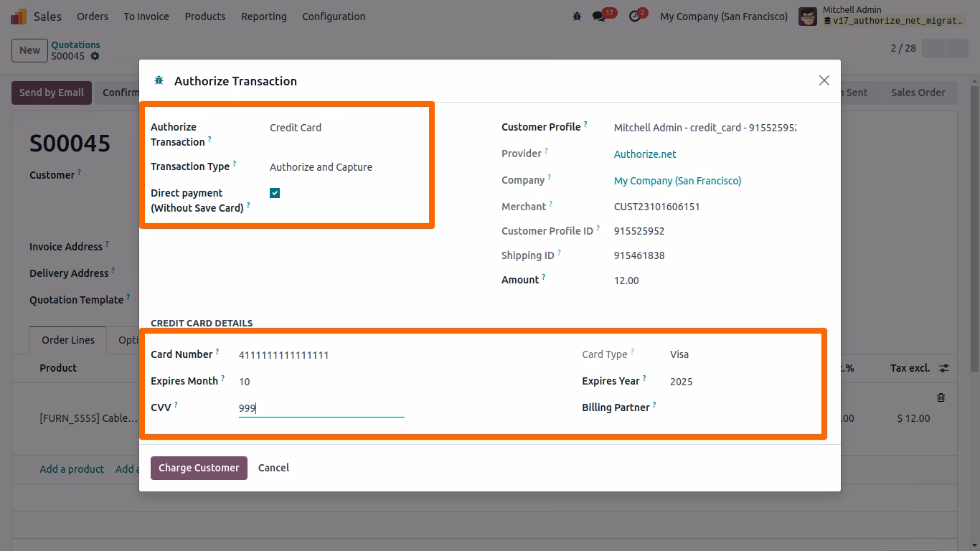Image resolution: width=980 pixels, height=551 pixels.
Task: Open the debug bug icon in navbar
Action: (577, 16)
